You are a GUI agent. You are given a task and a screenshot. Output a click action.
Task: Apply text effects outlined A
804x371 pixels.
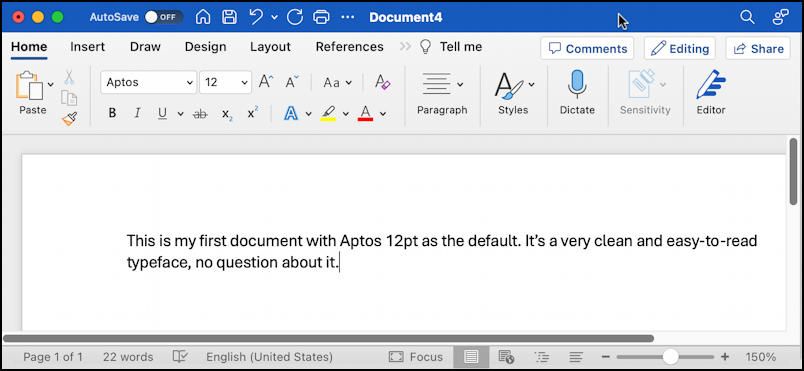[x=291, y=113]
